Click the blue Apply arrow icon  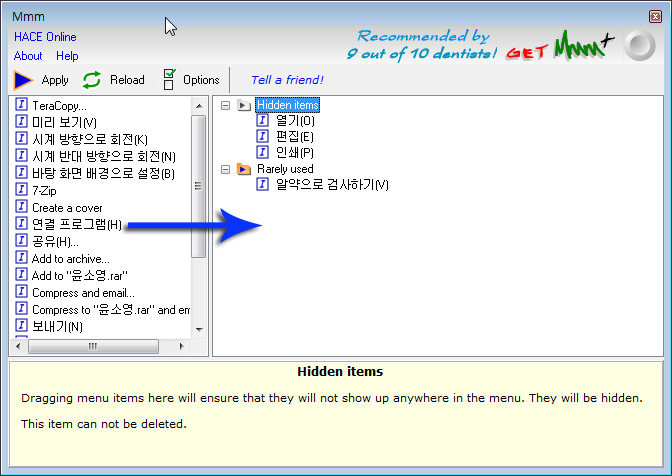click(x=23, y=80)
